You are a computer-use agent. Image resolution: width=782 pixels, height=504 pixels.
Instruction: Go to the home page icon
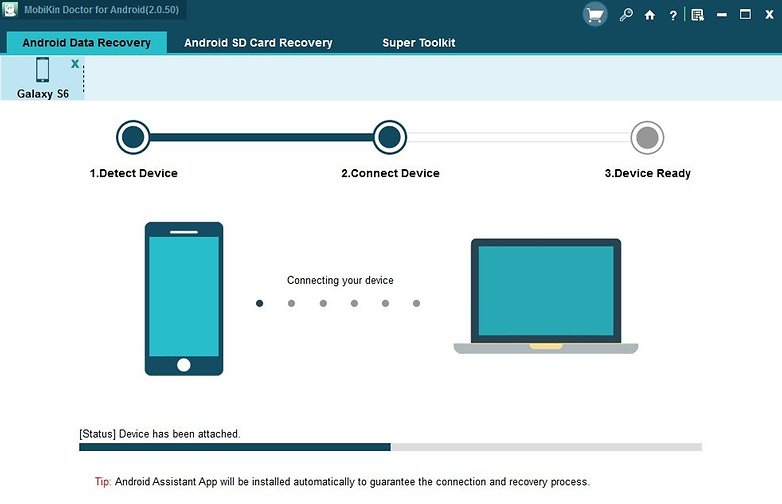[x=650, y=15]
